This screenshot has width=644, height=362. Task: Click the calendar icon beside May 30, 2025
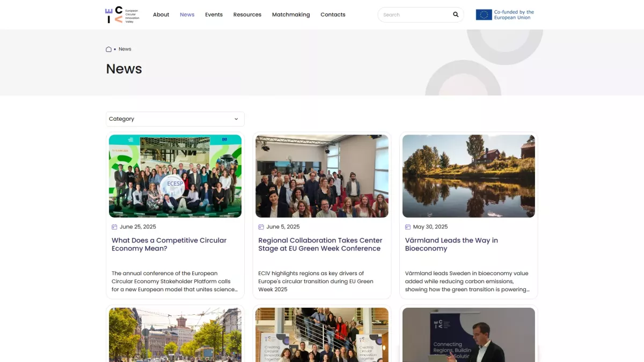(x=407, y=226)
